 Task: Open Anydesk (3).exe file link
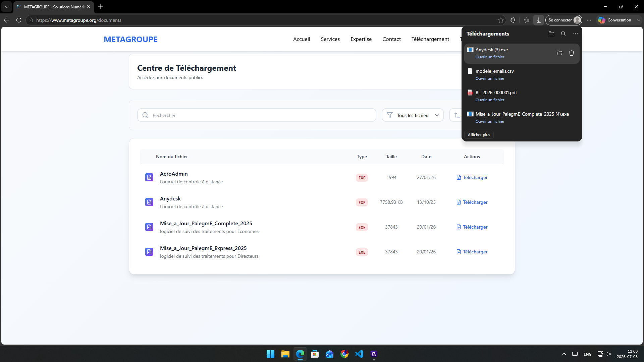pyautogui.click(x=490, y=57)
